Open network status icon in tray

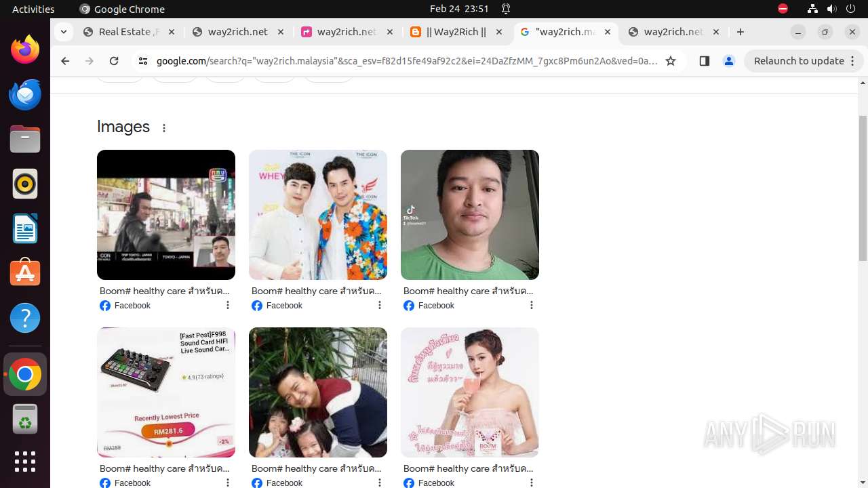point(812,9)
